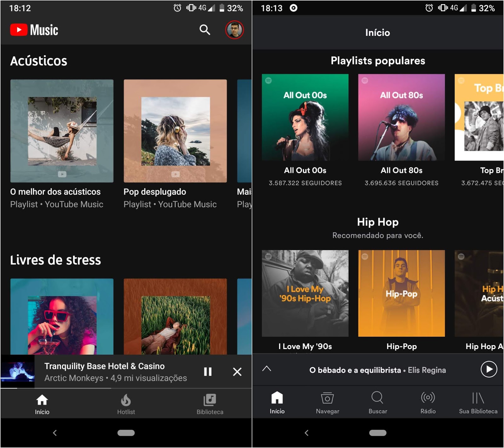
Task: Tap the Pop desplugado title
Action: 155,192
